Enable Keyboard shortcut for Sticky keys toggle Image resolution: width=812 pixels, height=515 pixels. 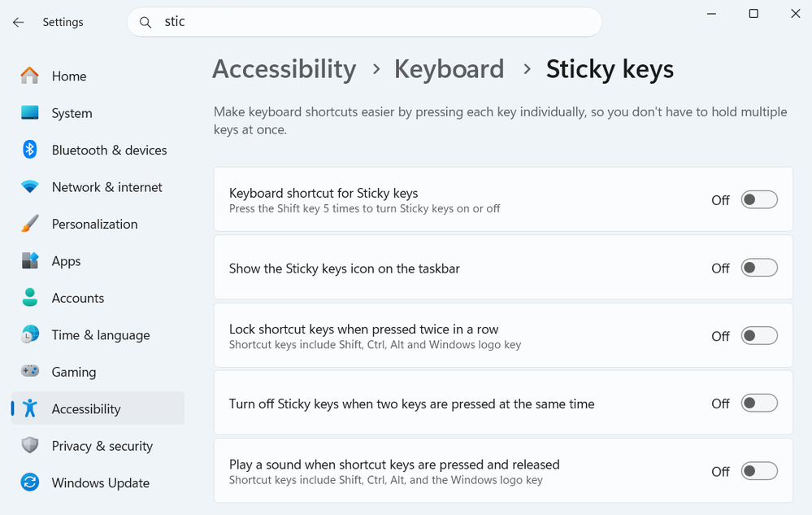[x=759, y=200]
